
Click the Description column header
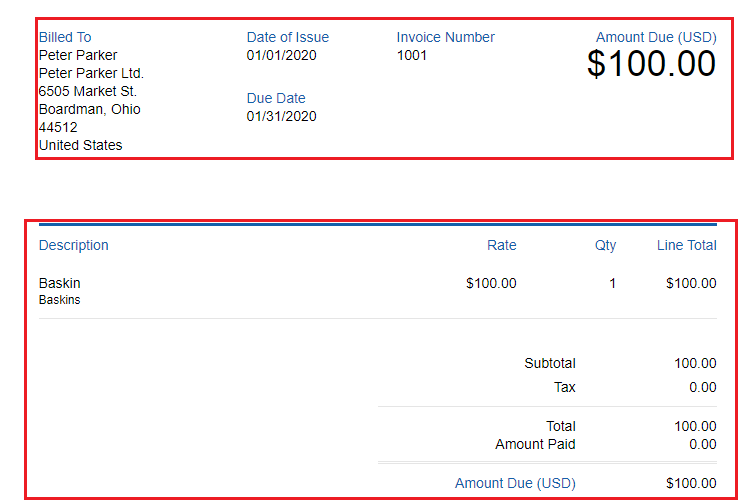tap(74, 245)
